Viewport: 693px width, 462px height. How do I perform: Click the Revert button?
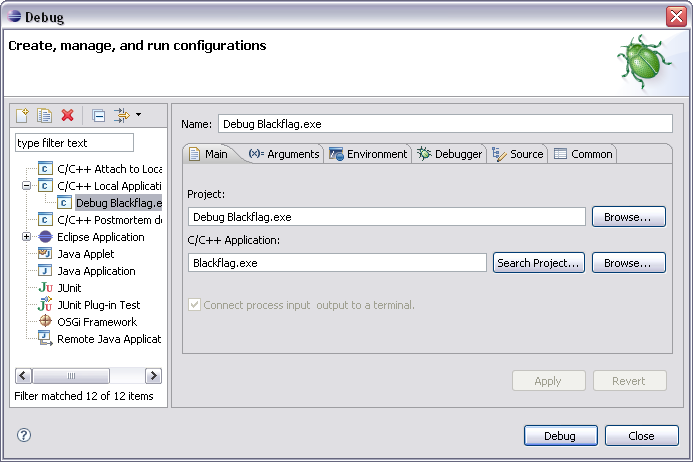click(629, 381)
